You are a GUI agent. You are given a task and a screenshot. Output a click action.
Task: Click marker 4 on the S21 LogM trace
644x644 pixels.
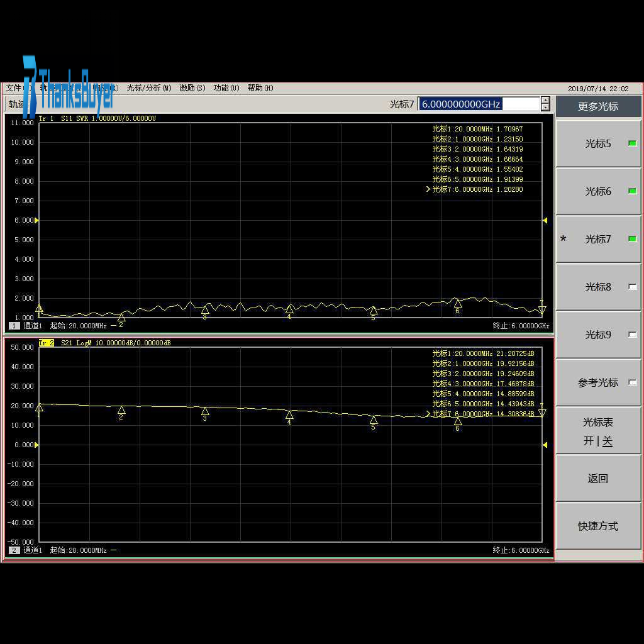[289, 414]
